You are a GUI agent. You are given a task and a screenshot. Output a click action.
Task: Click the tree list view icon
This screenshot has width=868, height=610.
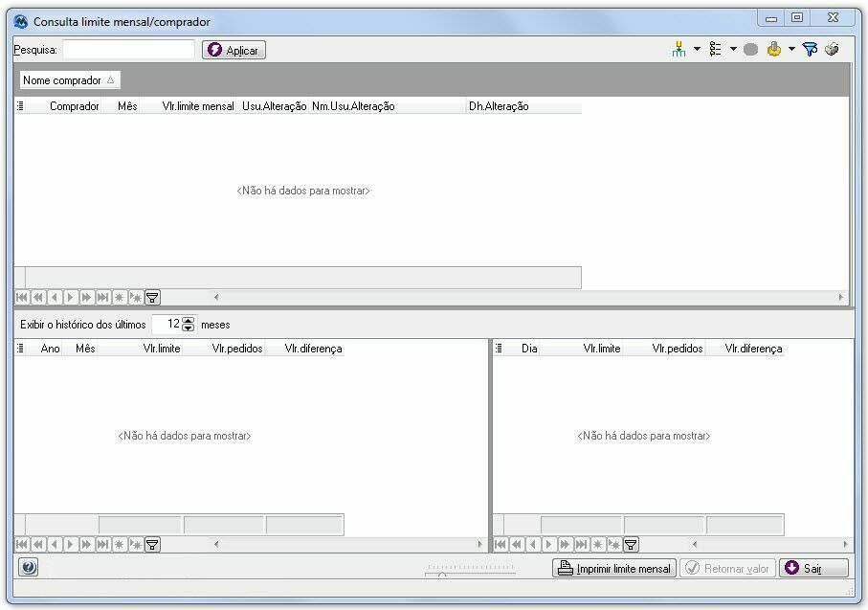click(x=715, y=49)
